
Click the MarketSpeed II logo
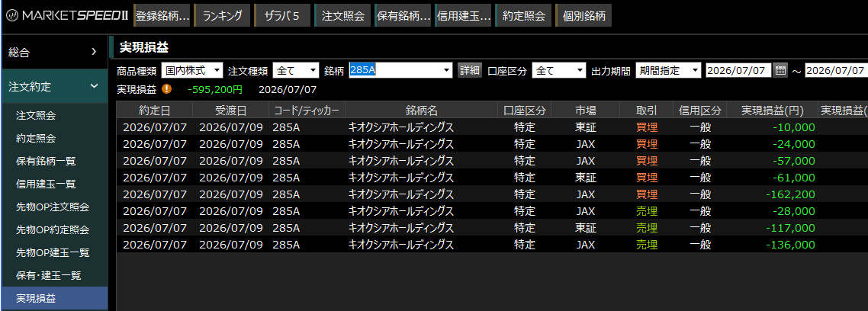pyautogui.click(x=66, y=15)
